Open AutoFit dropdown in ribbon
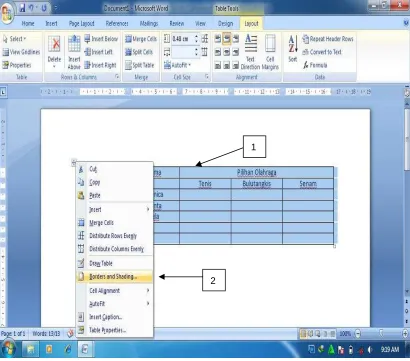 (177, 65)
